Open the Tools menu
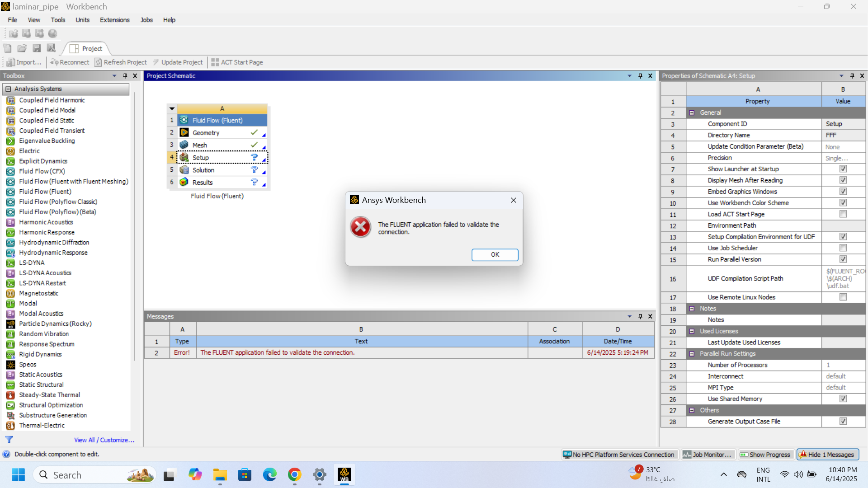Viewport: 868px width, 488px height. [x=58, y=20]
